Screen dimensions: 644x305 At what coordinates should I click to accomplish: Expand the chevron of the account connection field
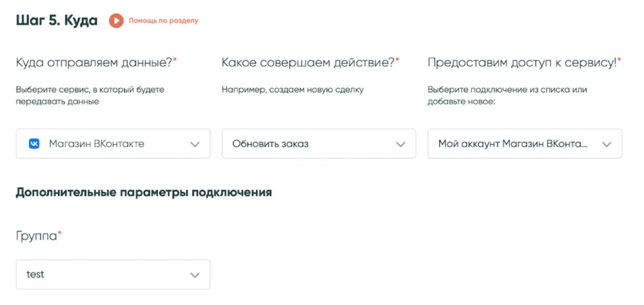coord(607,144)
